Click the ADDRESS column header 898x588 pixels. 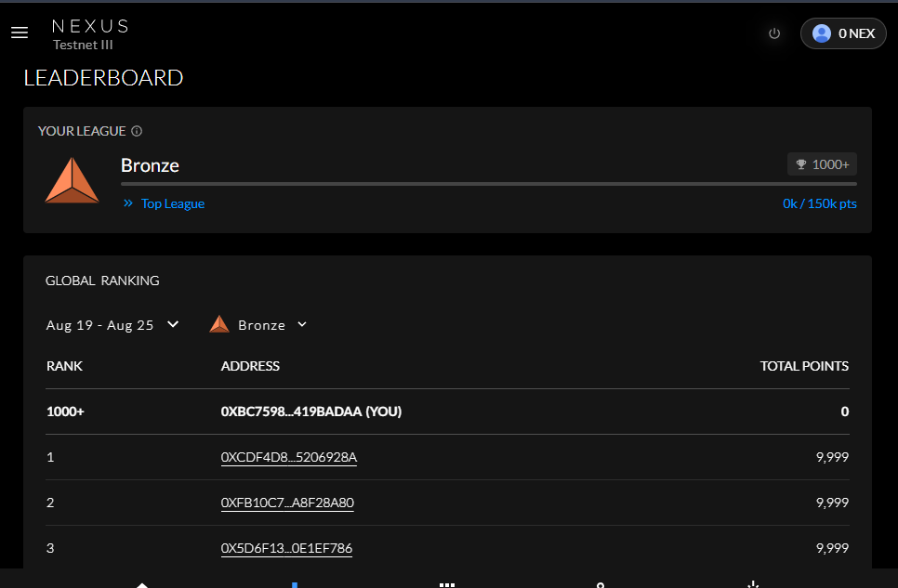click(250, 366)
